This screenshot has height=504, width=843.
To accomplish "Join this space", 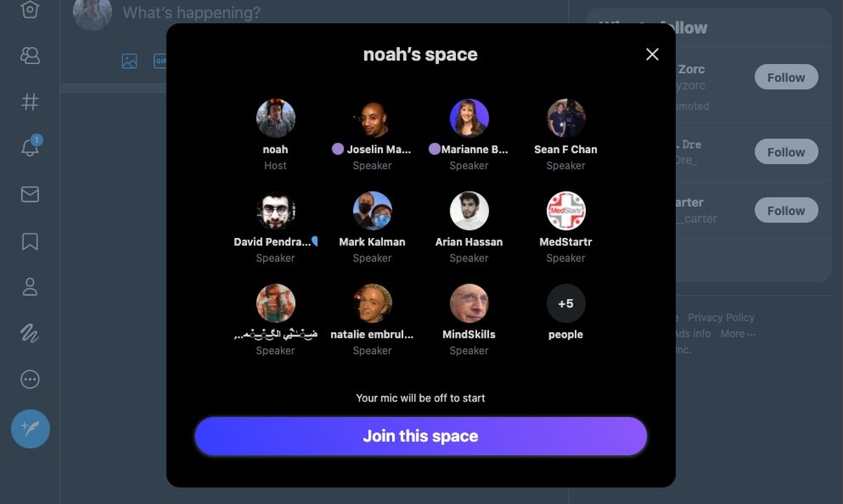I will click(x=421, y=436).
